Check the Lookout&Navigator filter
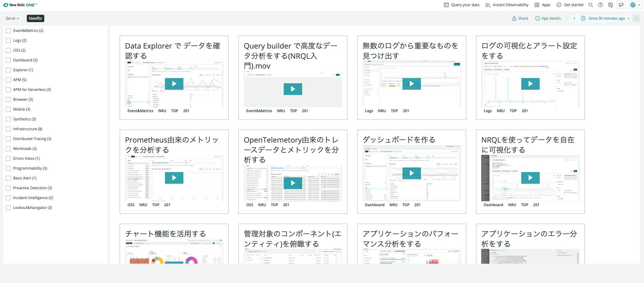 pyautogui.click(x=8, y=208)
